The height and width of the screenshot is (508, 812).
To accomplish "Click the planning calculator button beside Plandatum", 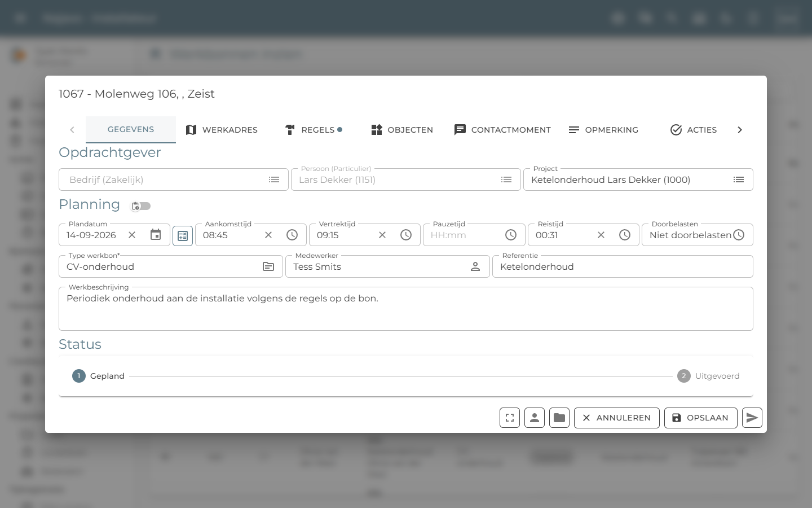I will pyautogui.click(x=183, y=235).
